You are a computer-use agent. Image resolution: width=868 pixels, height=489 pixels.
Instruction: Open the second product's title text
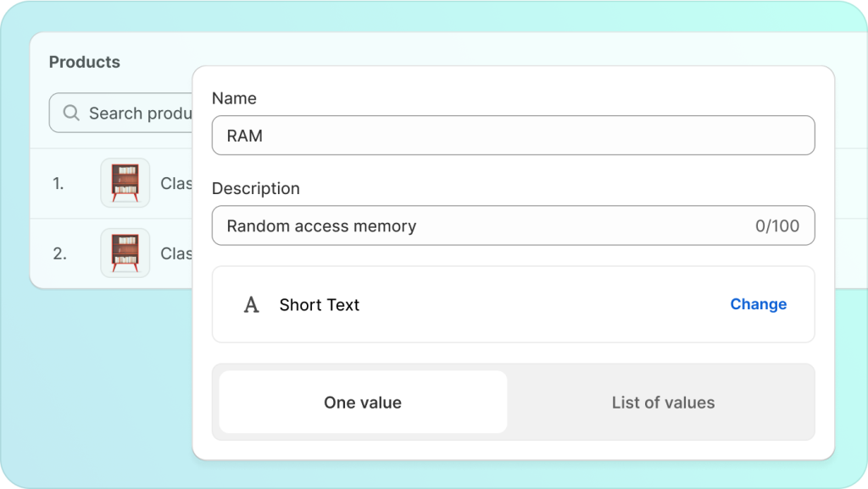coord(176,253)
